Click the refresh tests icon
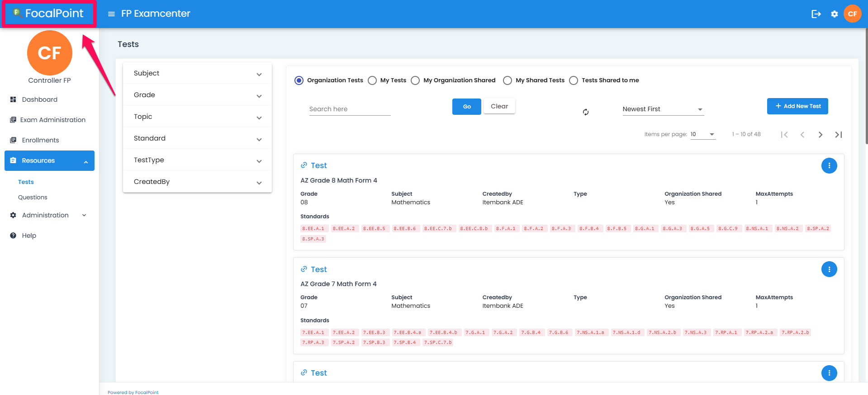This screenshot has height=395, width=868. 586,112
